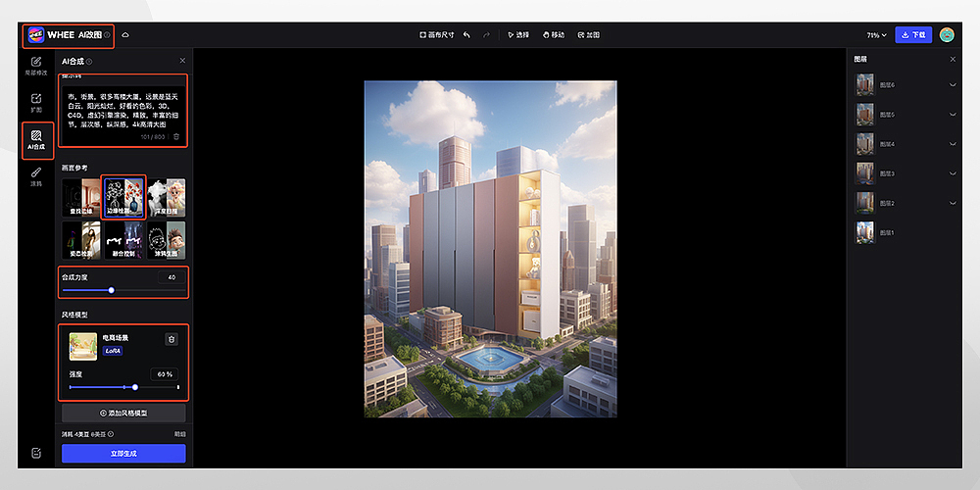Open the 扩图 tool in sidebar

pos(36,103)
